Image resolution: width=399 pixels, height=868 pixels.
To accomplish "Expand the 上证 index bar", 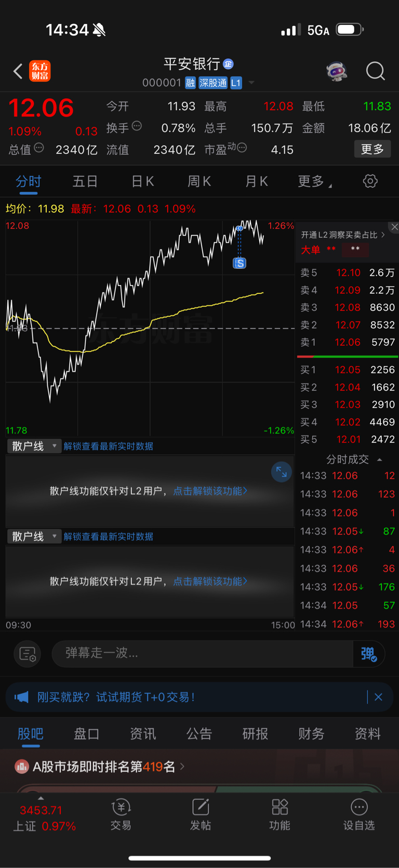I will (41, 798).
